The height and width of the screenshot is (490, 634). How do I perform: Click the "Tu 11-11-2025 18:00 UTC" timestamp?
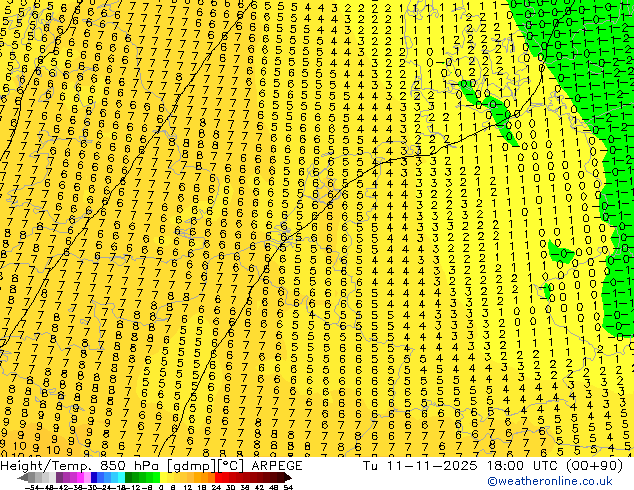coord(461,465)
